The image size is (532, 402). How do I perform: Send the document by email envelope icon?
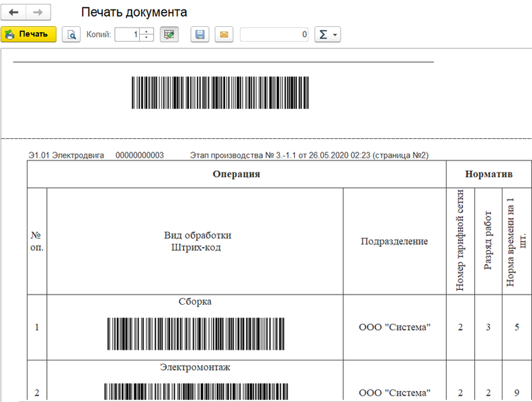click(223, 34)
